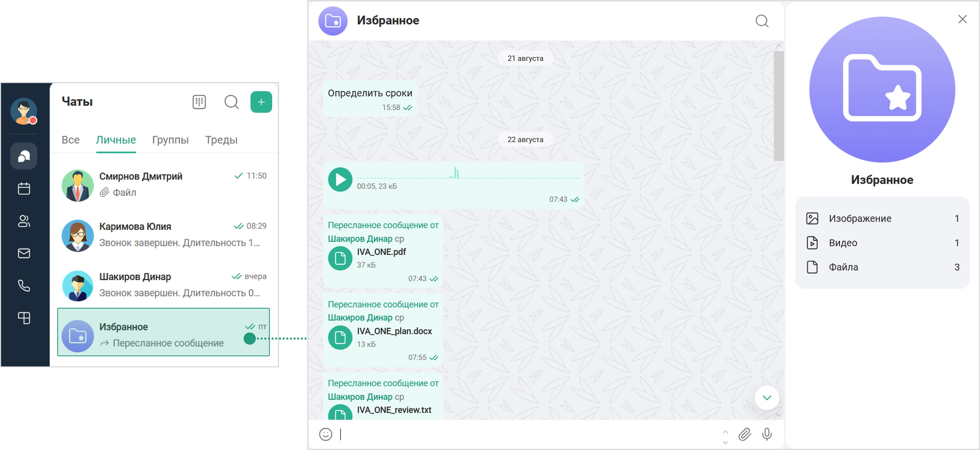Click the scroll-to-bottom chevron button
The image size is (980, 450).
pyautogui.click(x=767, y=398)
